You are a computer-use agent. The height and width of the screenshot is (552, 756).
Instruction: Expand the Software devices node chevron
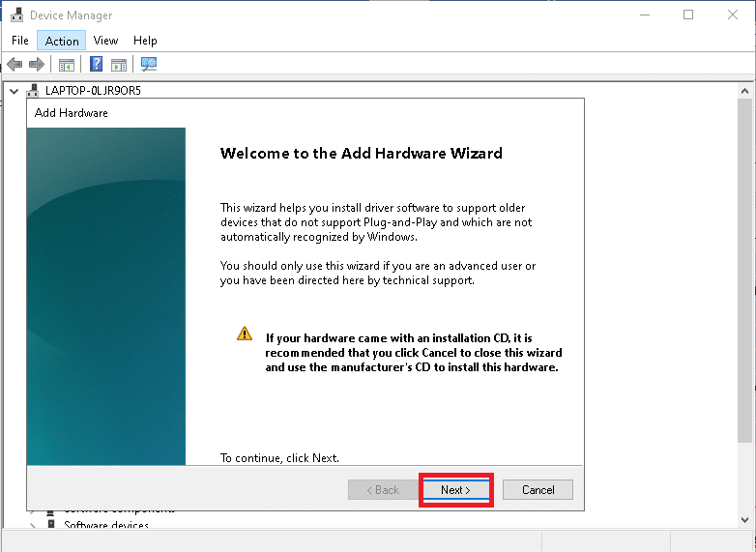(x=32, y=526)
